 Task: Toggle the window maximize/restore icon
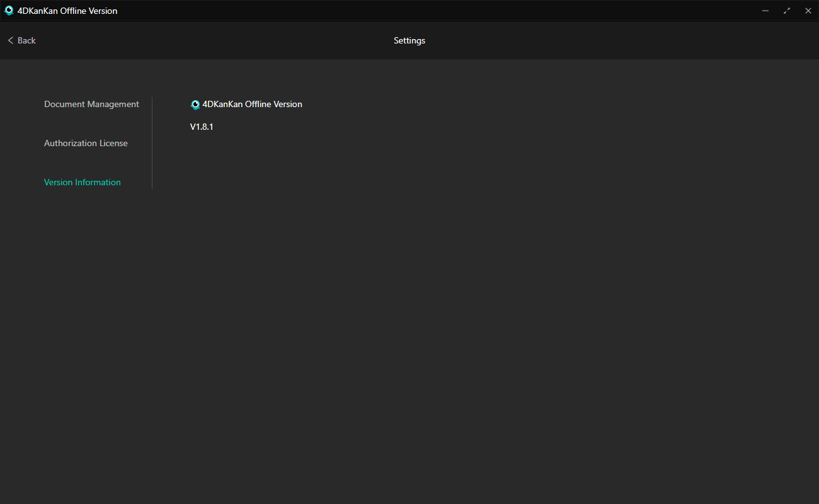pos(787,11)
